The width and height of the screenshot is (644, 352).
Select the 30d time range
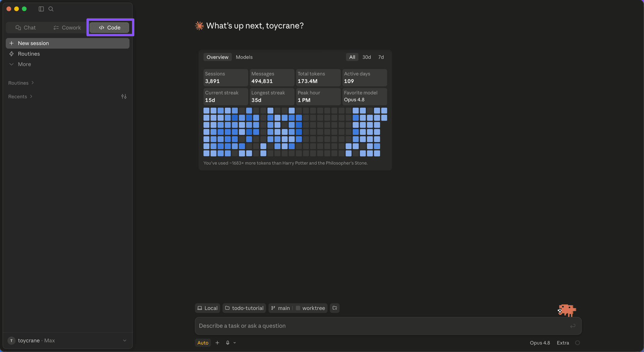click(x=367, y=57)
